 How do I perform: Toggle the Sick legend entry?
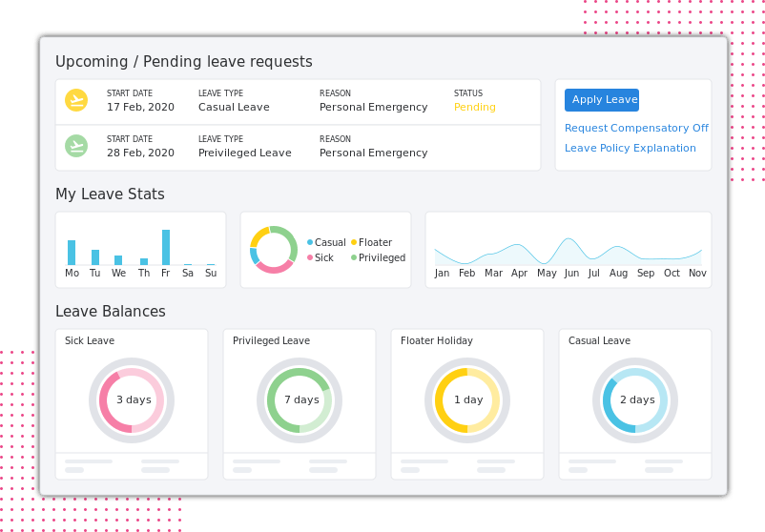pyautogui.click(x=323, y=258)
